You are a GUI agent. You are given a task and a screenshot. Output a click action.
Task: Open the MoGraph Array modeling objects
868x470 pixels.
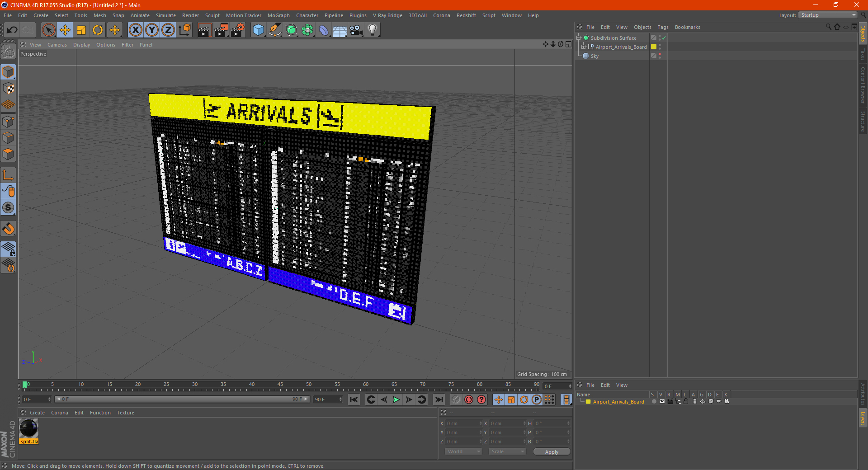[307, 30]
